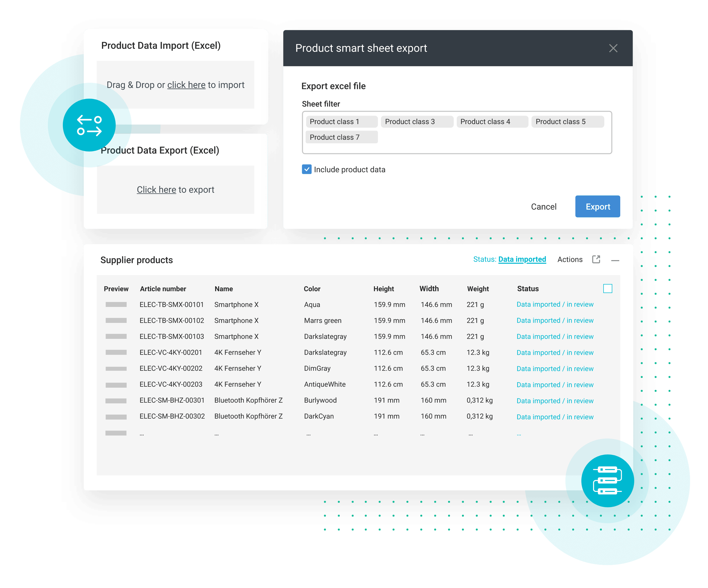Viewport: 708px width, 588px height.
Task: Click preview thumbnail for ELEC-VC-4KY-00202
Action: pyautogui.click(x=116, y=368)
